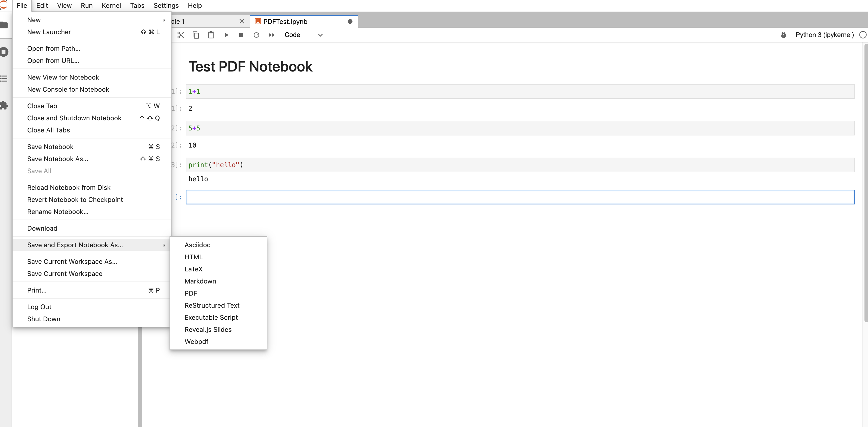Select New View for Notebook
The height and width of the screenshot is (427, 868).
point(92,78)
